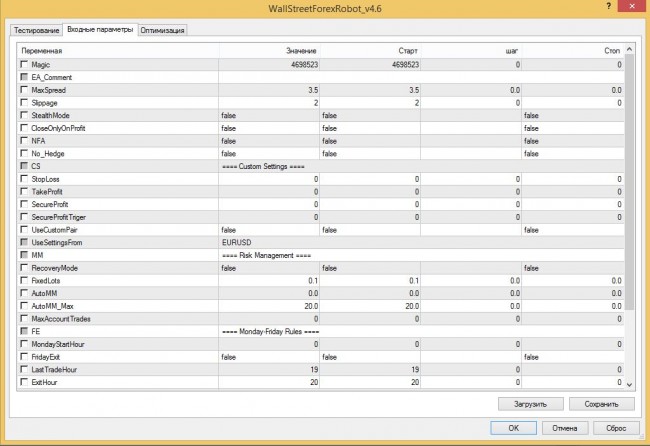Check the LastTradeHour checkbox
This screenshot has width=650, height=446.
point(24,369)
